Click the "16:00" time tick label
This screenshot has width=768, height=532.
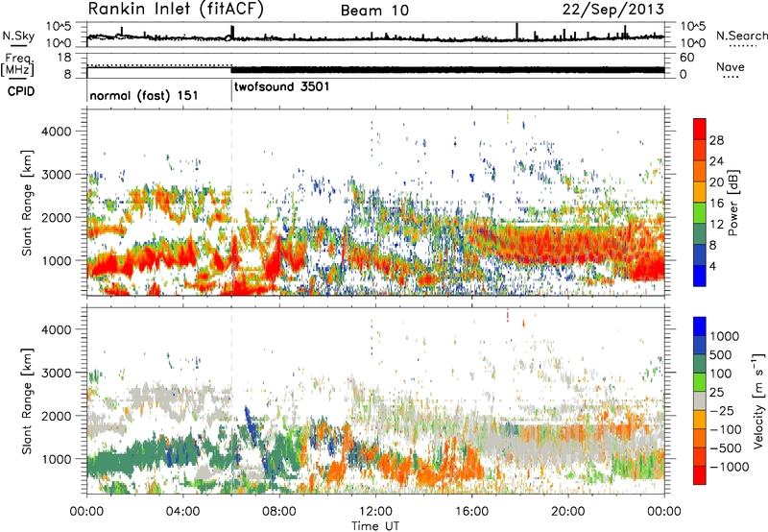pos(472,512)
